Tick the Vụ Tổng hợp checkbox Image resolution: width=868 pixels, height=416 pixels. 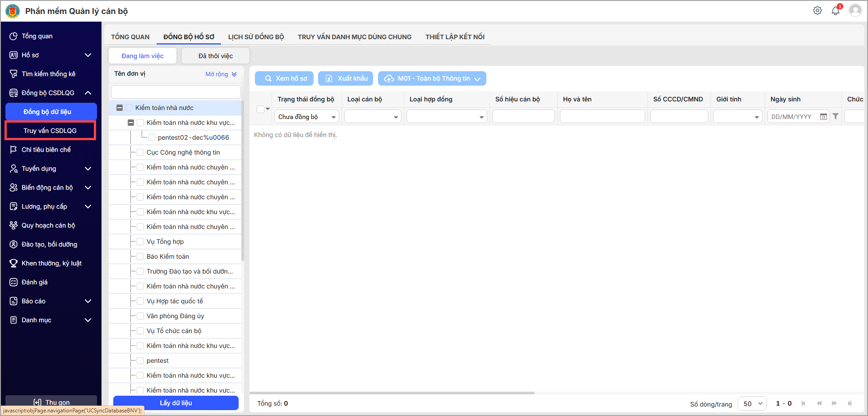(140, 242)
